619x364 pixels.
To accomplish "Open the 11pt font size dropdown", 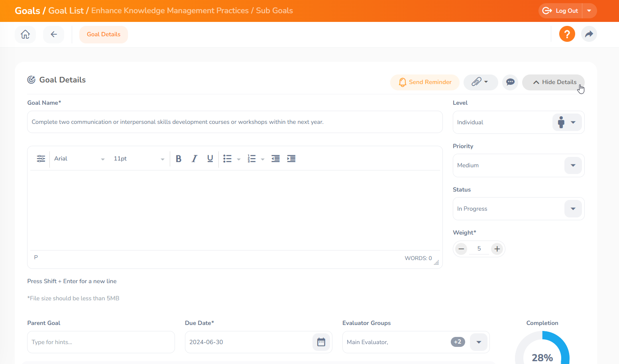I will (x=138, y=159).
